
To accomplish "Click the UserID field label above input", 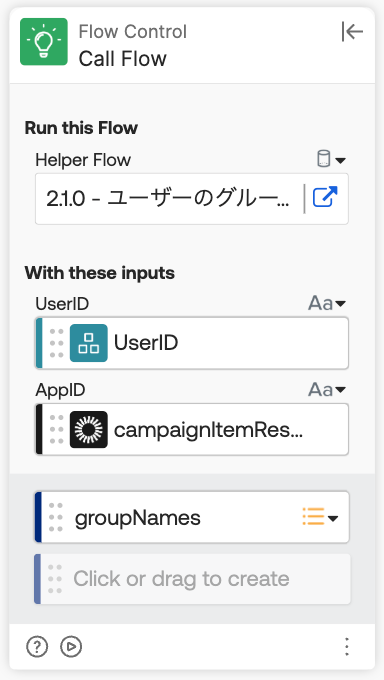I will (x=62, y=304).
